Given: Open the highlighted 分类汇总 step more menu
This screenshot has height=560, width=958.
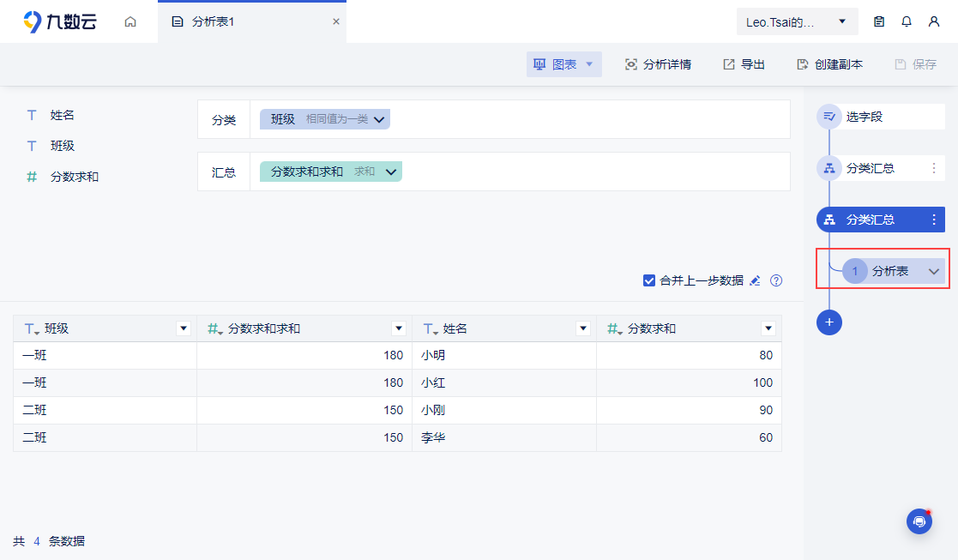Looking at the screenshot, I should click(934, 220).
